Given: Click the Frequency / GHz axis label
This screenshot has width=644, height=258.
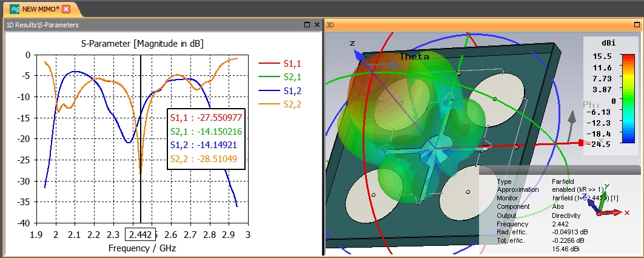Looking at the screenshot, I should (142, 248).
